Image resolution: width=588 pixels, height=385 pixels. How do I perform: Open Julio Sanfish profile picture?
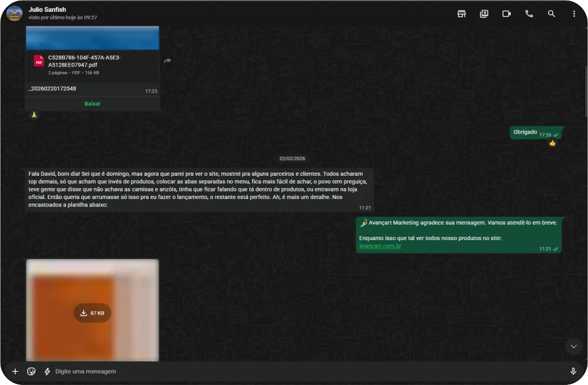[x=14, y=14]
